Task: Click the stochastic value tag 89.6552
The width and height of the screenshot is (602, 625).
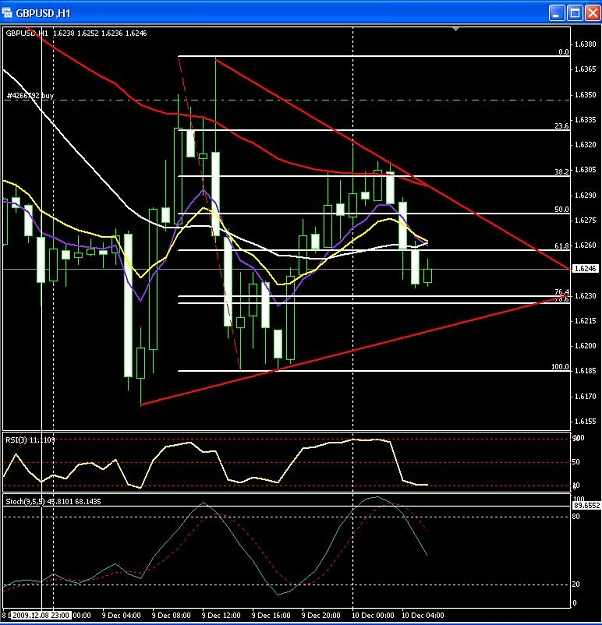Action: tap(586, 505)
